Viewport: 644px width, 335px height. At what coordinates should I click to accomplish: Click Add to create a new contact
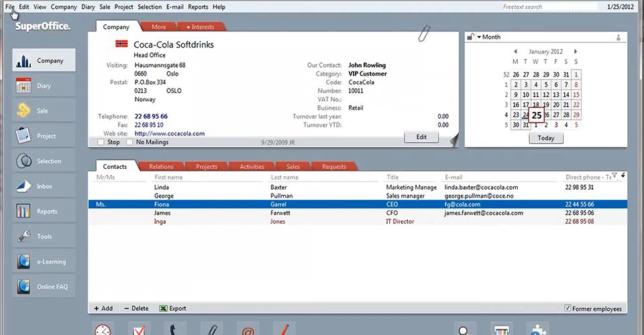click(x=103, y=308)
